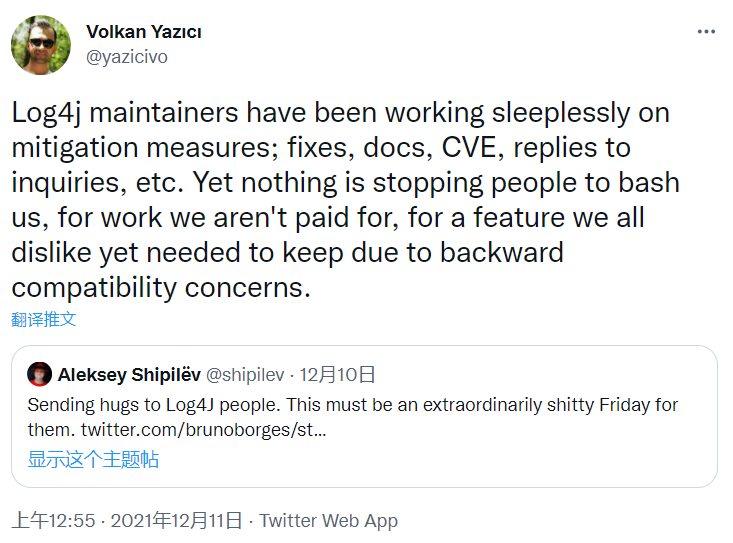Open Aleksey Shipilëv's name in quoted tweet

pos(129,375)
